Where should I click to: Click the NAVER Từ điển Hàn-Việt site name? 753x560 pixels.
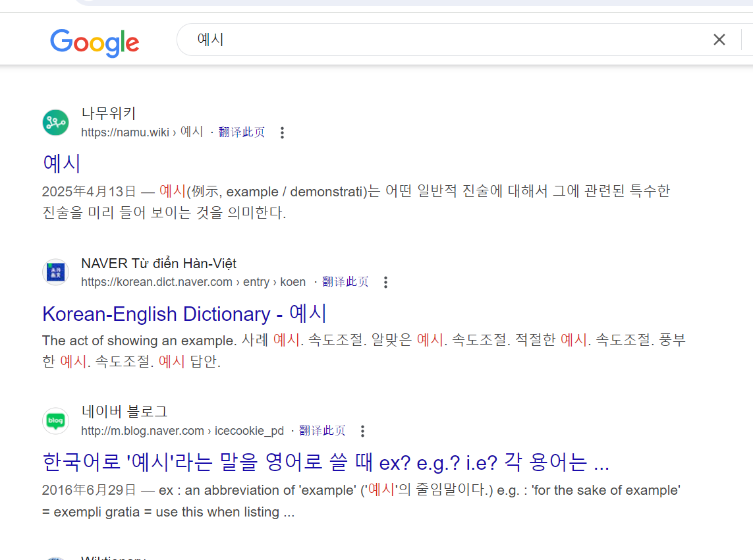pos(159,263)
